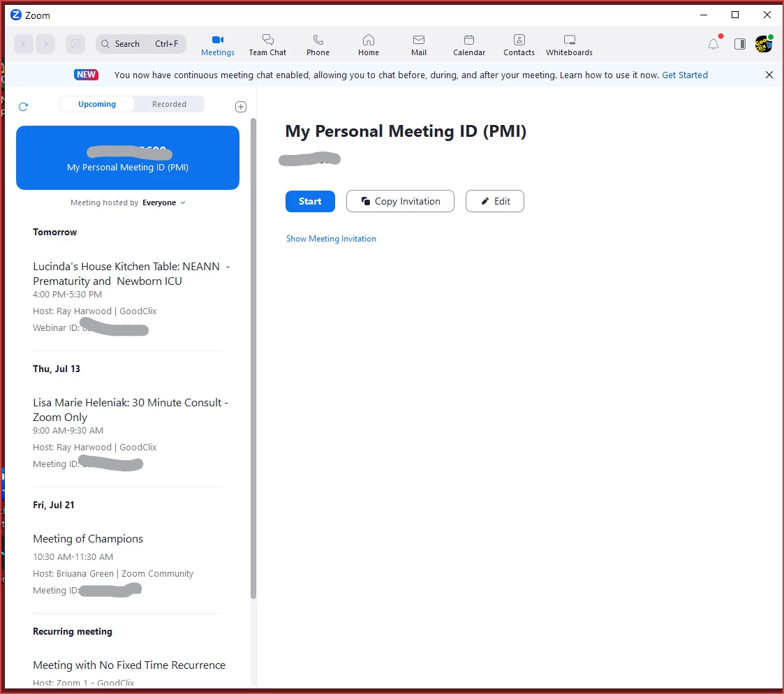Maximize the Zoom window
The image size is (784, 694).
tap(735, 15)
